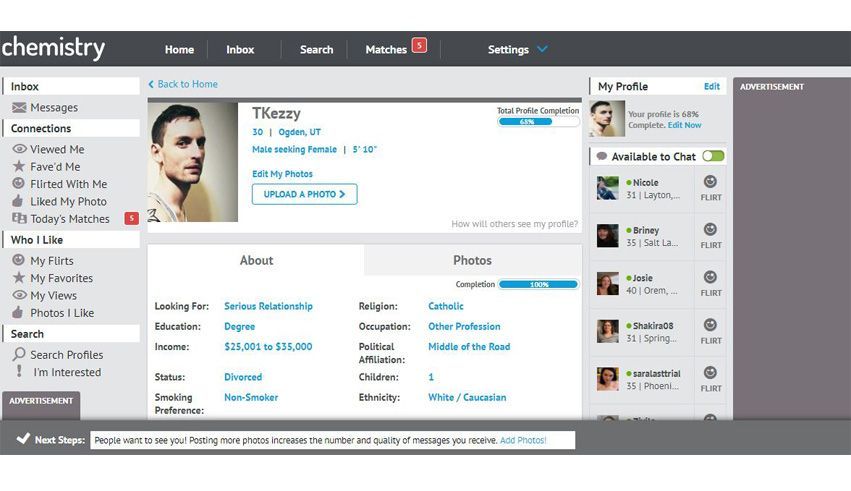Flirt with saralasttrial using smiley icon
The height and width of the screenshot is (491, 851).
point(710,373)
